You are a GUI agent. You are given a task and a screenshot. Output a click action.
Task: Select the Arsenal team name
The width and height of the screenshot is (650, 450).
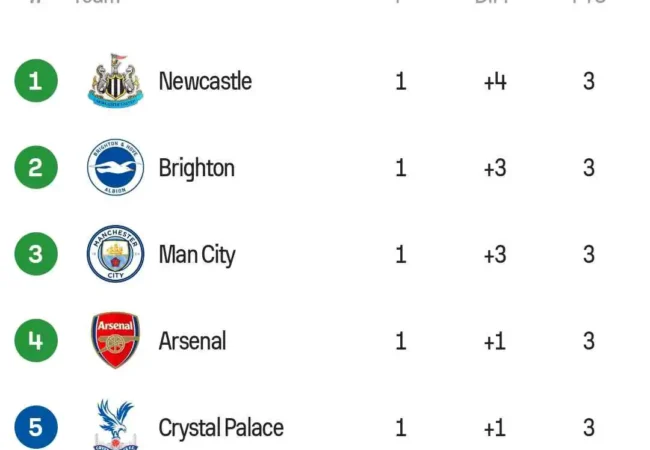pos(192,341)
